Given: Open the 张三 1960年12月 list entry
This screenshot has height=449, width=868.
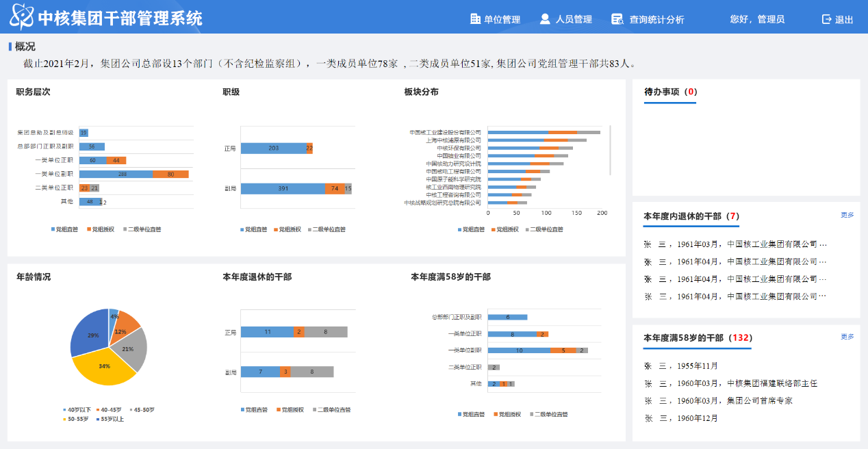Looking at the screenshot, I should [x=681, y=418].
